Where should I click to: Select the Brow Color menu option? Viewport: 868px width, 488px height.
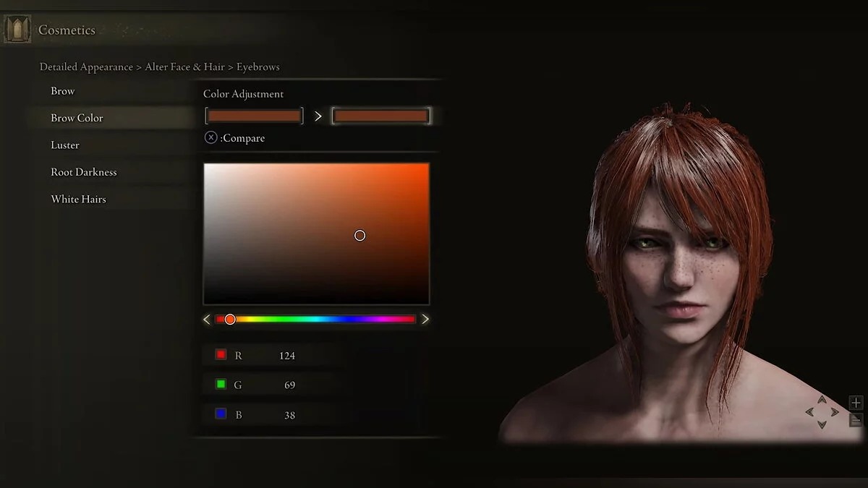77,118
